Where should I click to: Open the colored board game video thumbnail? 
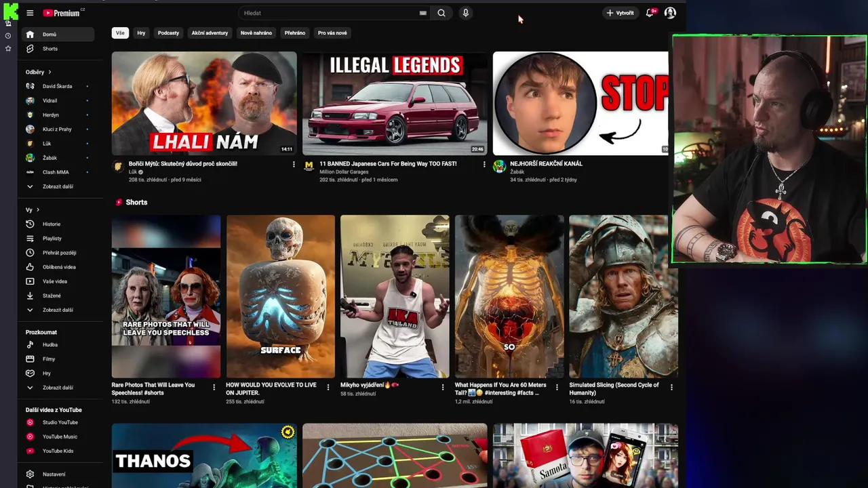pos(395,455)
